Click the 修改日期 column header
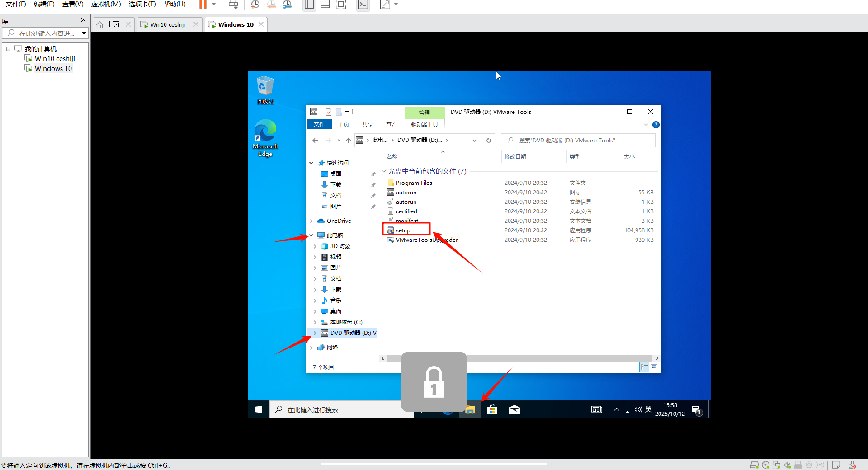The width and height of the screenshot is (868, 470). [515, 157]
